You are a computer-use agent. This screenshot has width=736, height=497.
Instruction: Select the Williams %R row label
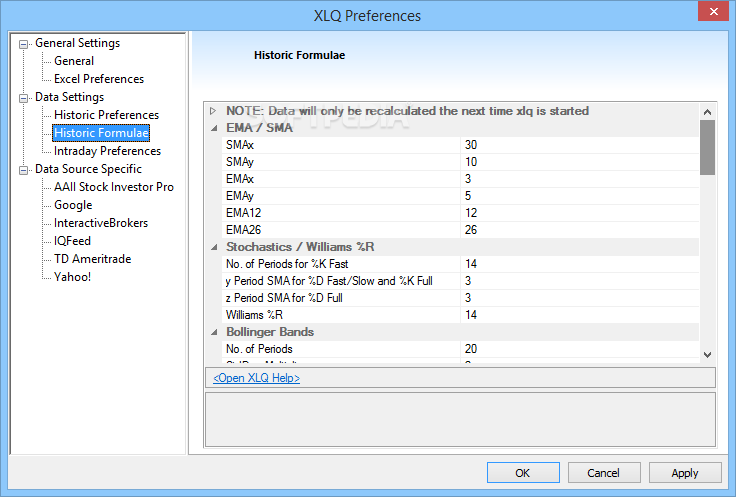click(254, 315)
